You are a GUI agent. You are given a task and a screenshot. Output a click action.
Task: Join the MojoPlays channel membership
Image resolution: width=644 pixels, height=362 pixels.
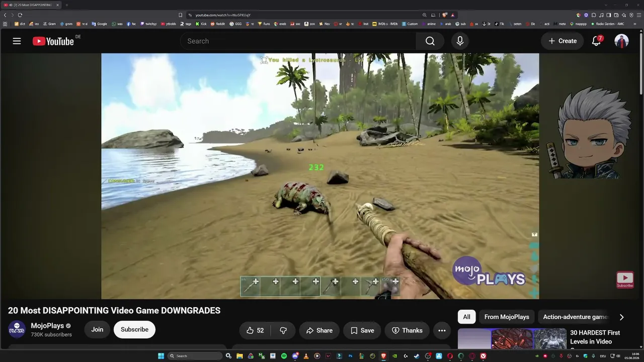tap(97, 329)
